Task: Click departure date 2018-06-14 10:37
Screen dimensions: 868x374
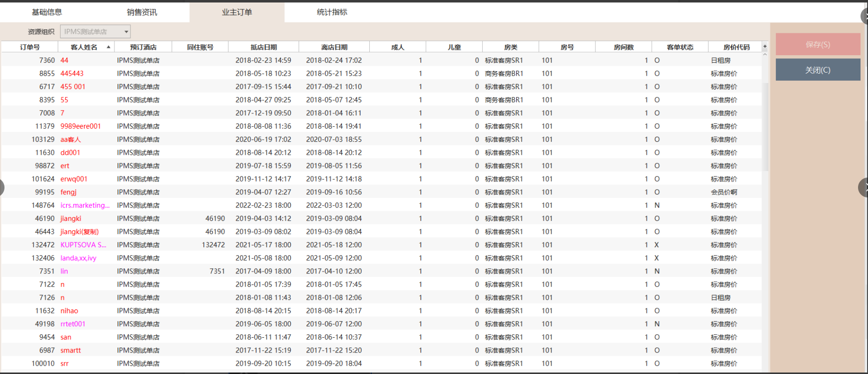Action: click(334, 337)
